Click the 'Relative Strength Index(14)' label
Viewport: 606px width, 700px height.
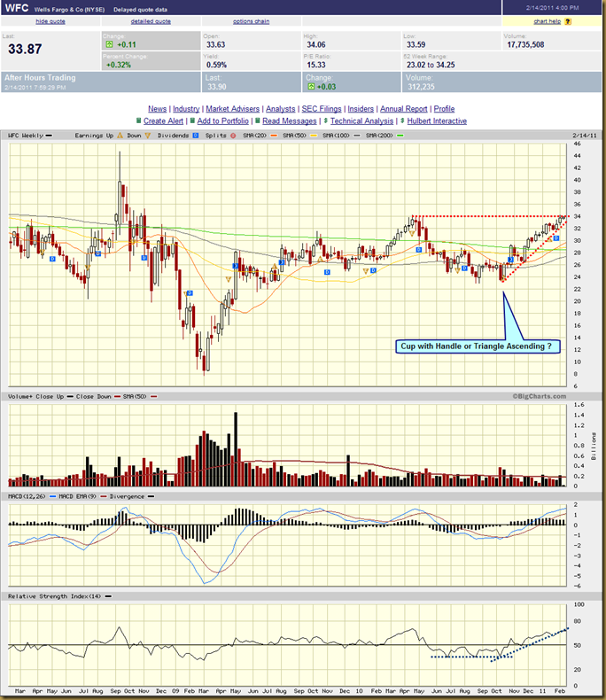coord(54,596)
